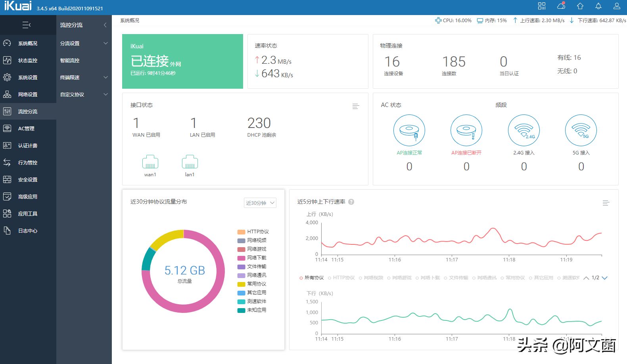Toggle the 所有协议 series in chart legend
Image resolution: width=627 pixels, height=364 pixels.
[x=312, y=278]
